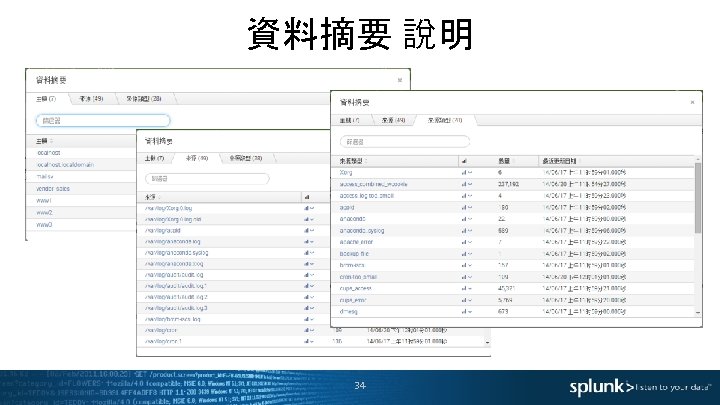Select 主機 tab in sourcetype dialog
The height and width of the screenshot is (405, 720).
[x=349, y=120]
